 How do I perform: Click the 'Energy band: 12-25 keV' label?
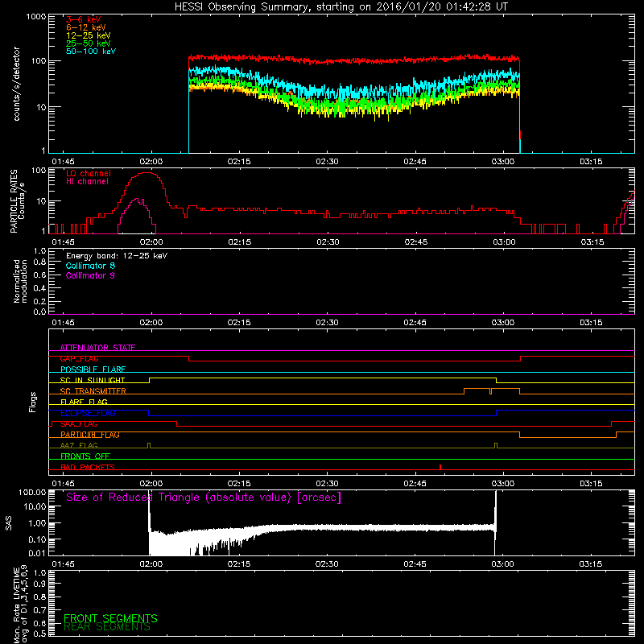[x=117, y=256]
